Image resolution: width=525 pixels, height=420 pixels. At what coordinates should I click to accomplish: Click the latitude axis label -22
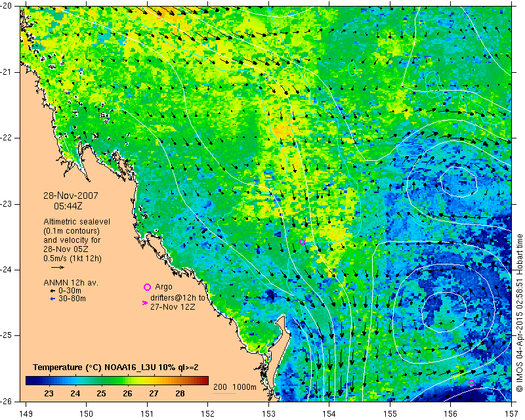pos(6,138)
